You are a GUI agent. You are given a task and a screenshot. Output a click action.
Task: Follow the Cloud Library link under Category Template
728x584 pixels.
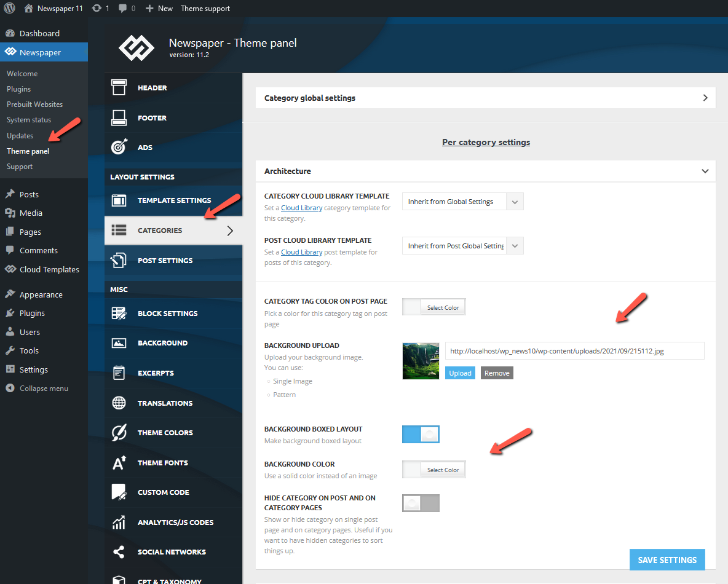point(302,208)
